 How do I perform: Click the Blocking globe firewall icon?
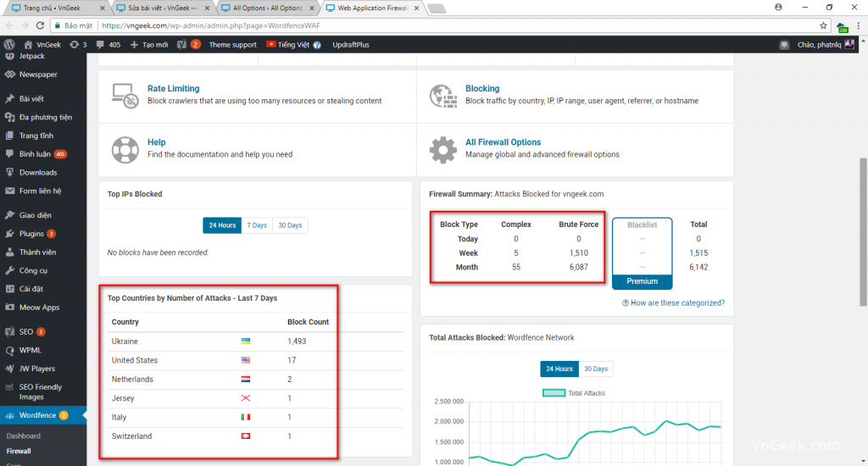coord(443,96)
